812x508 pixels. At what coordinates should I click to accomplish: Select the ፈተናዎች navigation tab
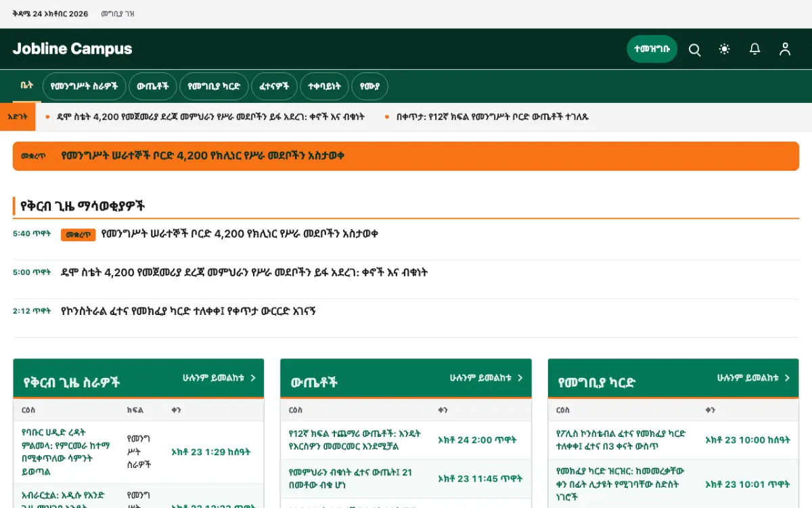(x=274, y=86)
